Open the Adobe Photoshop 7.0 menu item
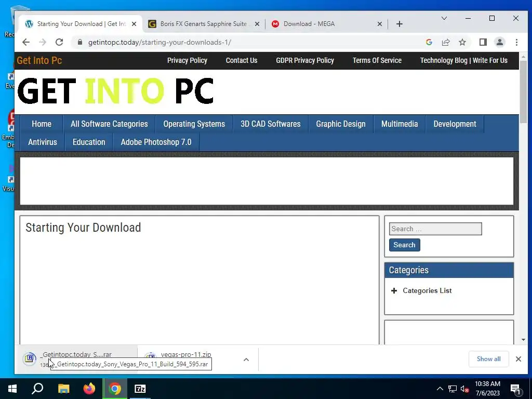This screenshot has width=532, height=399. coord(156,142)
